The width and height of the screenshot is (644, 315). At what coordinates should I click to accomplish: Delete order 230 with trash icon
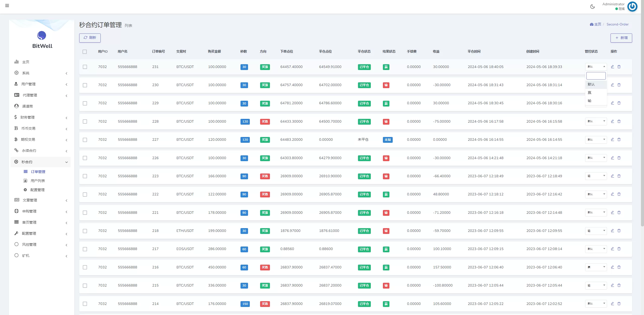(619, 85)
